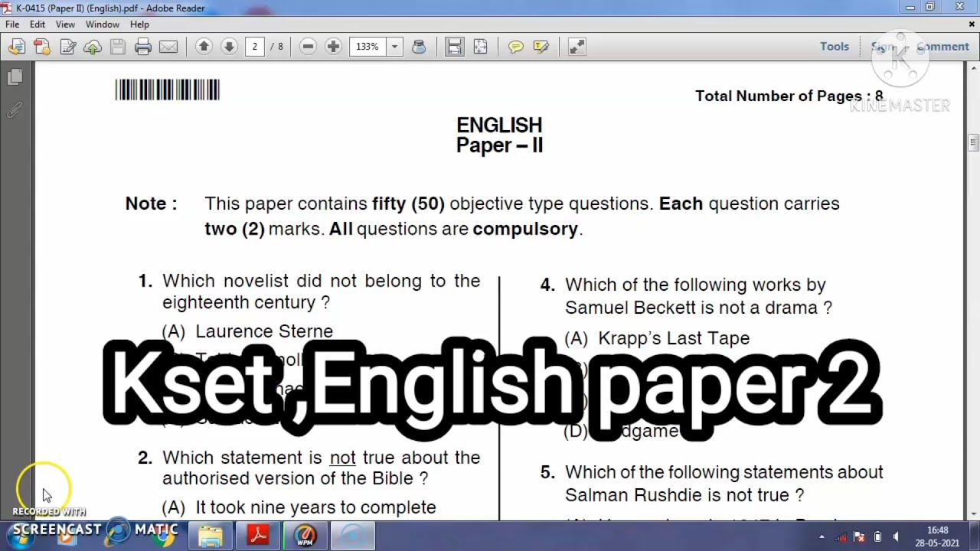Click the vertical scrollbar thumb

[973, 142]
